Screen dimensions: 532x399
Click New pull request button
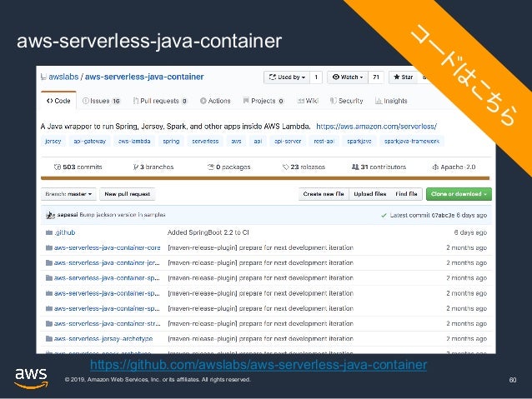coord(128,194)
